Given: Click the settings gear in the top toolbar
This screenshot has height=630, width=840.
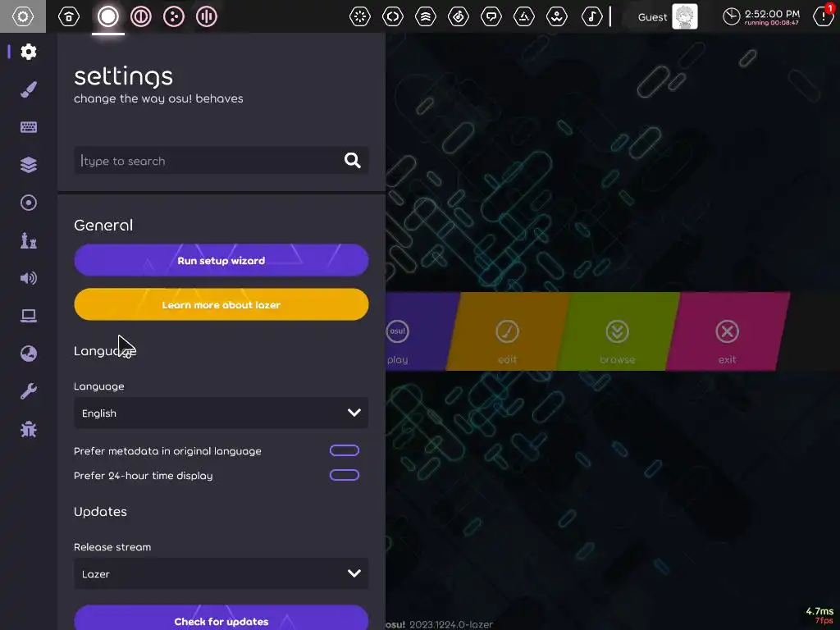Looking at the screenshot, I should [22, 16].
